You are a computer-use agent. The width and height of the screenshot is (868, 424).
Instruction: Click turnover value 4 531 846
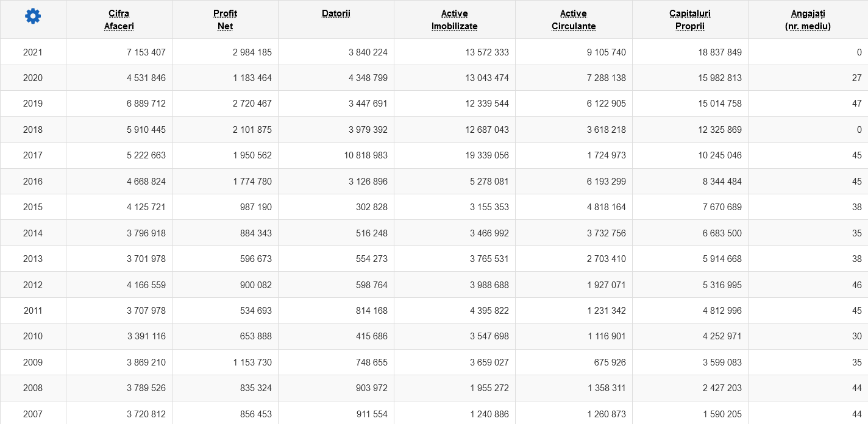point(146,78)
